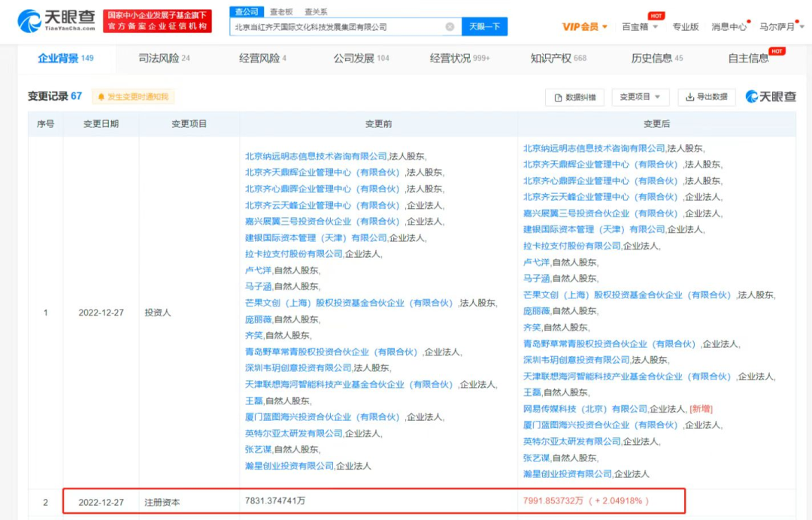Viewport: 812px width, 520px height.
Task: Open the 知识产权 tab
Action: coord(550,56)
